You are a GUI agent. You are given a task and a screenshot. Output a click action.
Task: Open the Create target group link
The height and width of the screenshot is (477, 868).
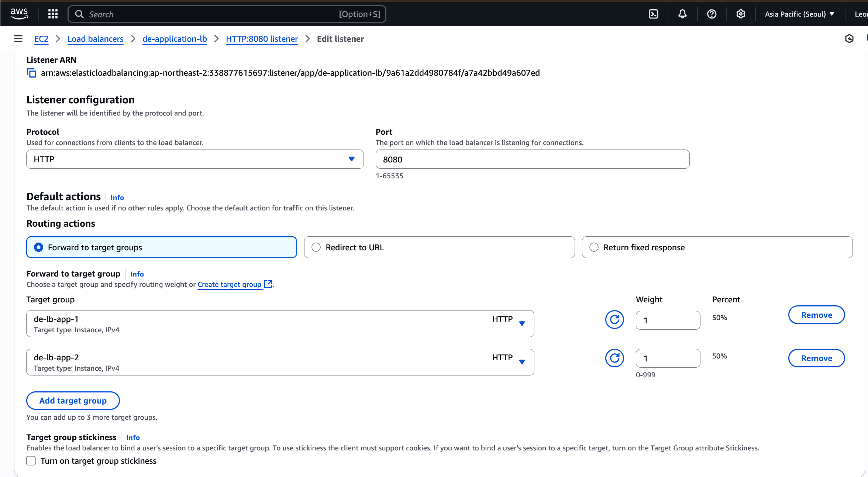[230, 284]
